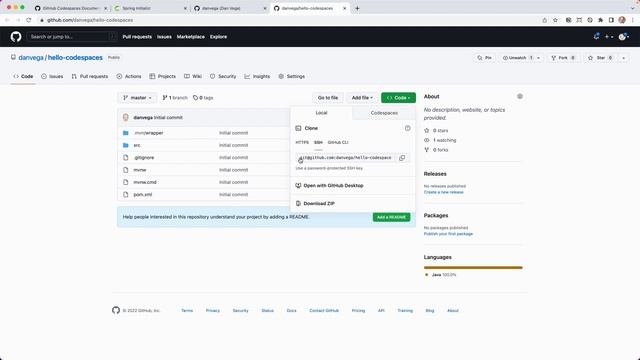Click the Go to file button
The width and height of the screenshot is (640, 360).
pos(328,98)
